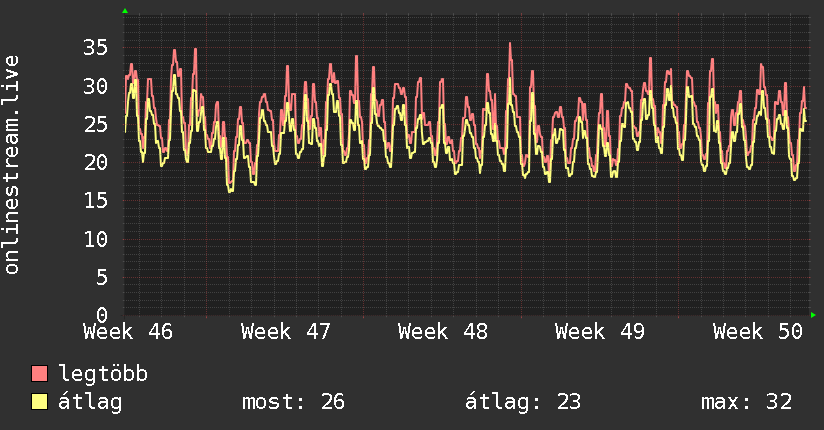This screenshot has height=430, width=824.
Task: Click the 35 y-axis tick label
Action: 96,48
